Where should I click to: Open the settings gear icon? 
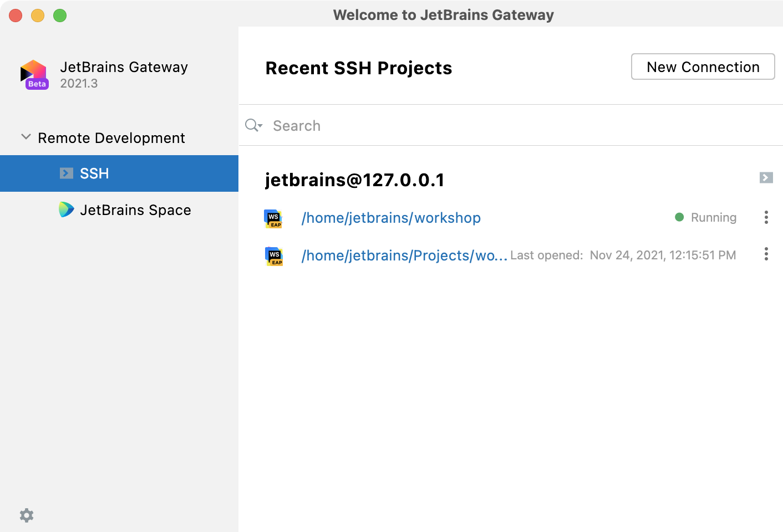[27, 515]
